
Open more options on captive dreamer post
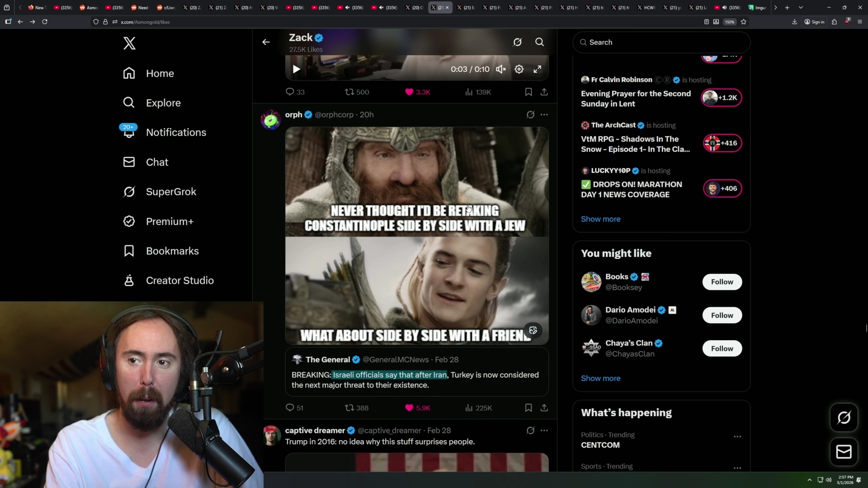(544, 430)
